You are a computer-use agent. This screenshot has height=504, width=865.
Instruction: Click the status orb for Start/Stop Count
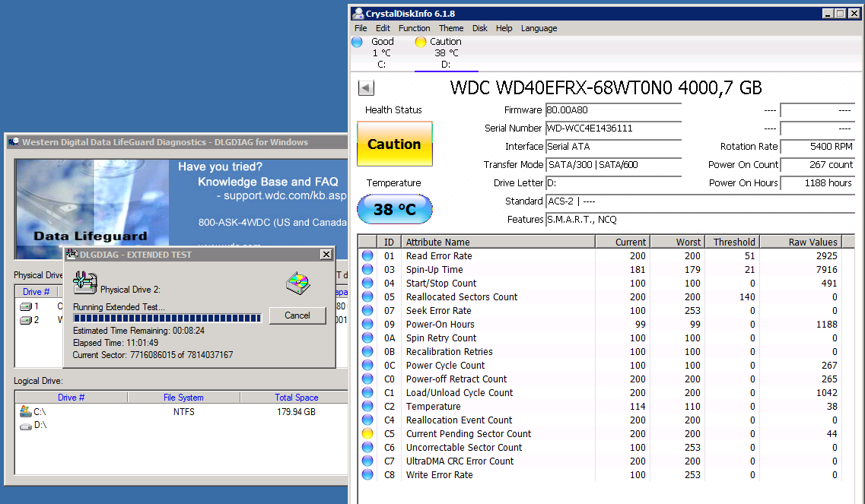[367, 284]
